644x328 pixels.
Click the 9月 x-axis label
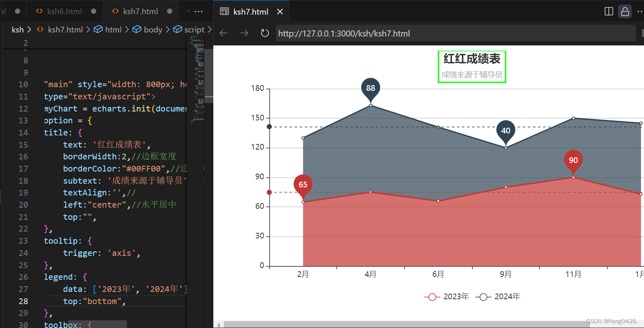click(x=506, y=274)
